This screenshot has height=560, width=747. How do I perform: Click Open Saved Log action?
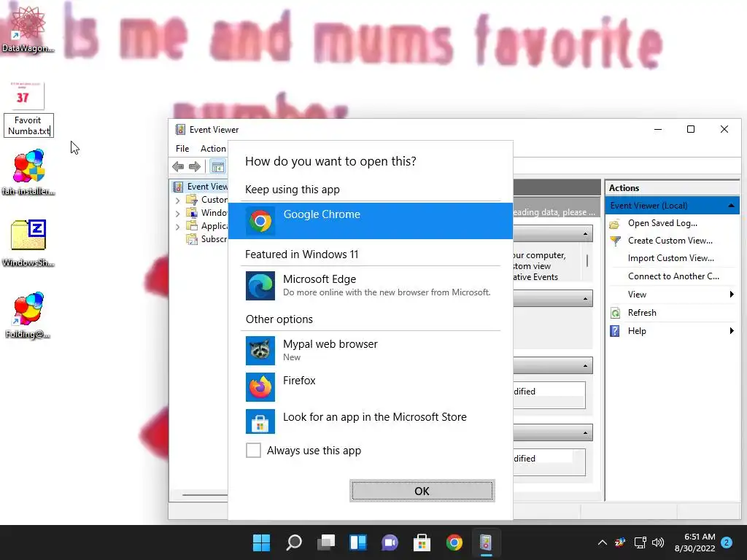tap(662, 223)
